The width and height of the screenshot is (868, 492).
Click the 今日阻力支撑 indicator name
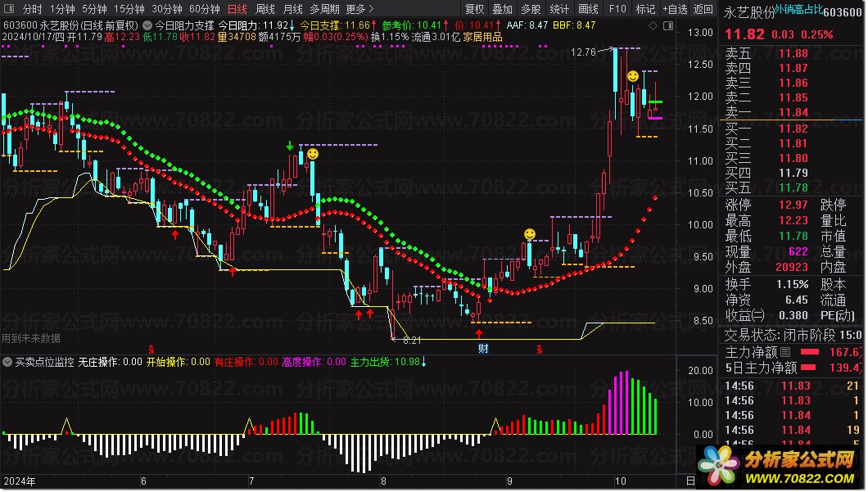tap(184, 25)
